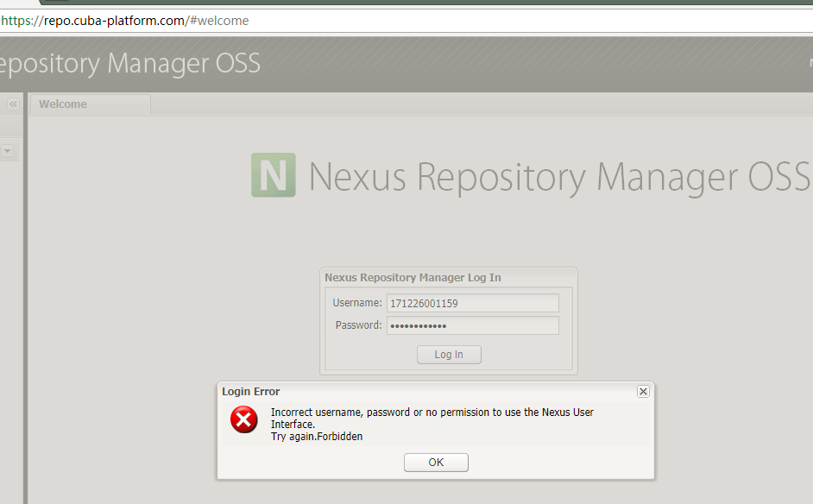Click the red error icon in Login Error

243,419
